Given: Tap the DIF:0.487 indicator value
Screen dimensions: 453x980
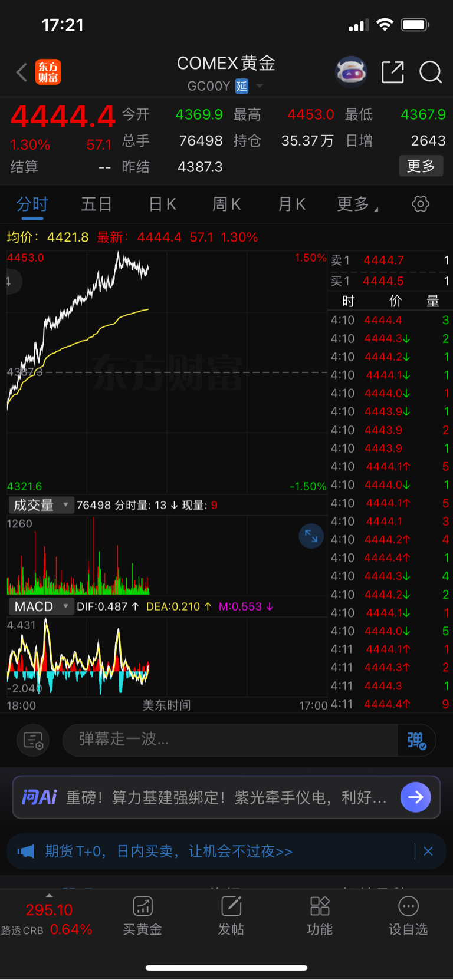Looking at the screenshot, I should point(108,606).
